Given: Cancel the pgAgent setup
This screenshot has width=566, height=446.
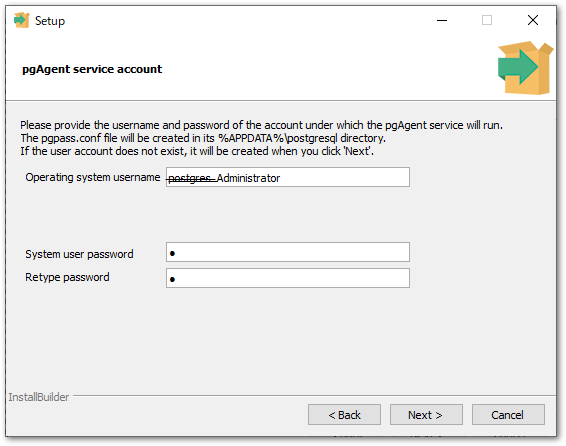Looking at the screenshot, I should click(x=508, y=415).
